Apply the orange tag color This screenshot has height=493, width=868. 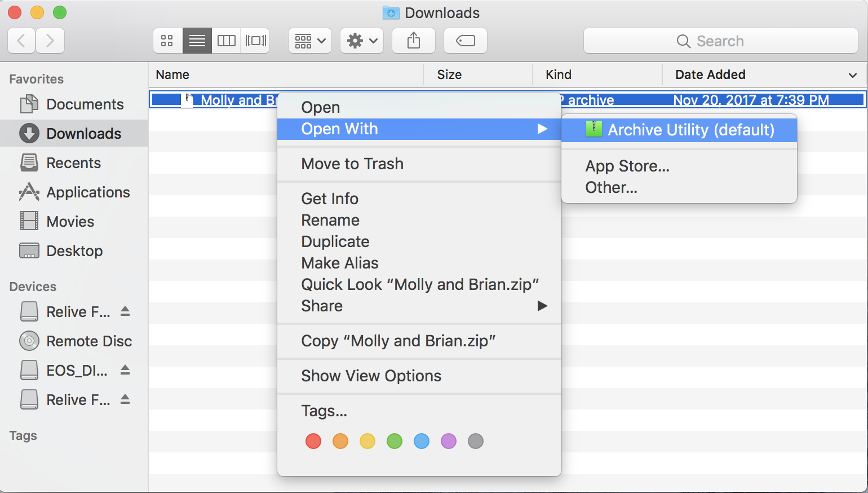coord(340,441)
